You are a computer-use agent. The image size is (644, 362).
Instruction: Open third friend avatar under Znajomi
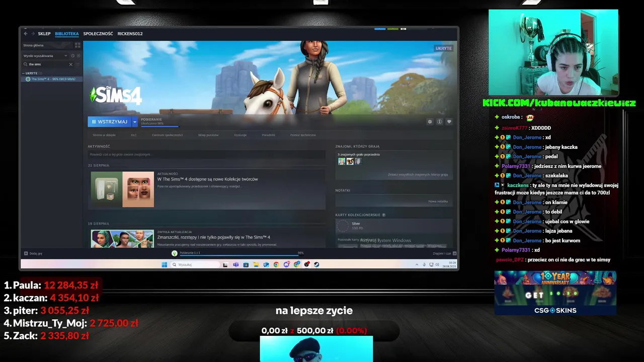coord(358,161)
